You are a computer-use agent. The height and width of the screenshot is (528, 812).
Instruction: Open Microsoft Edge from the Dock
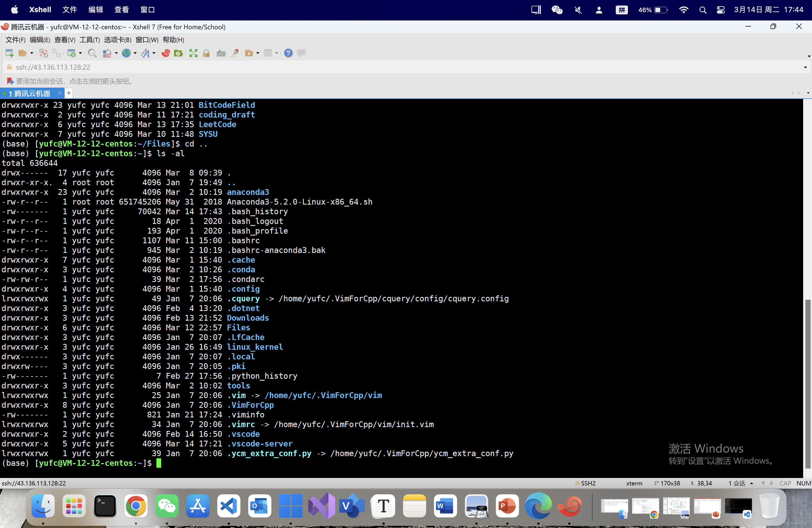tap(538, 506)
